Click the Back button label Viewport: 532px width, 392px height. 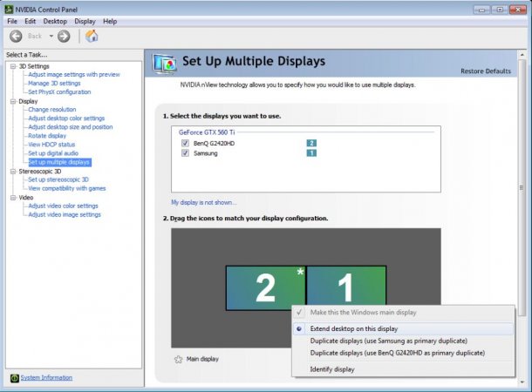(x=35, y=36)
